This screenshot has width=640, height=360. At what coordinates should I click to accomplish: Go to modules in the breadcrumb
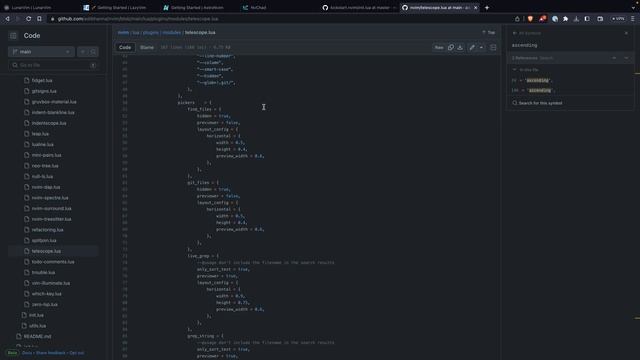[171, 33]
